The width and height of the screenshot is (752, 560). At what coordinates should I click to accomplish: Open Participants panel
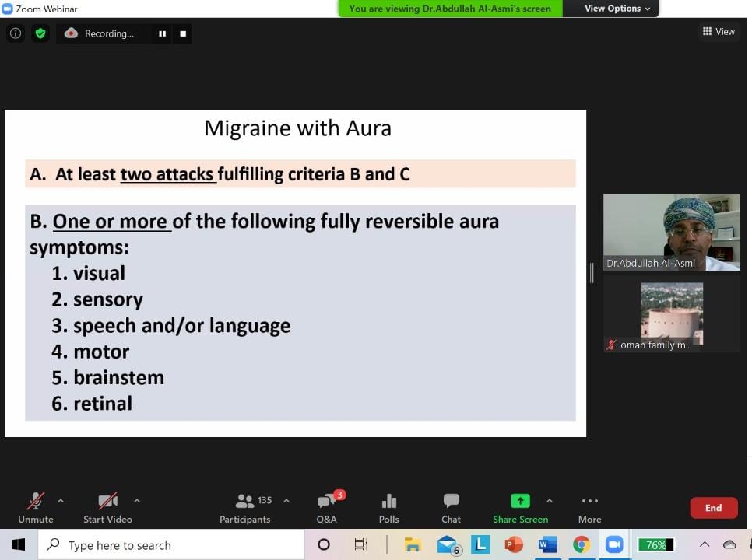click(x=244, y=508)
